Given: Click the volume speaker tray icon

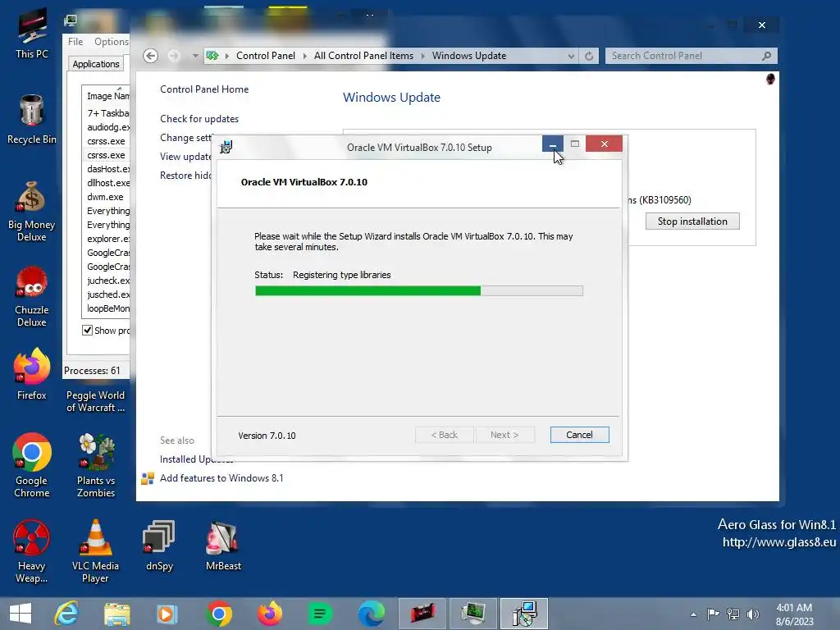Looking at the screenshot, I should (x=753, y=614).
